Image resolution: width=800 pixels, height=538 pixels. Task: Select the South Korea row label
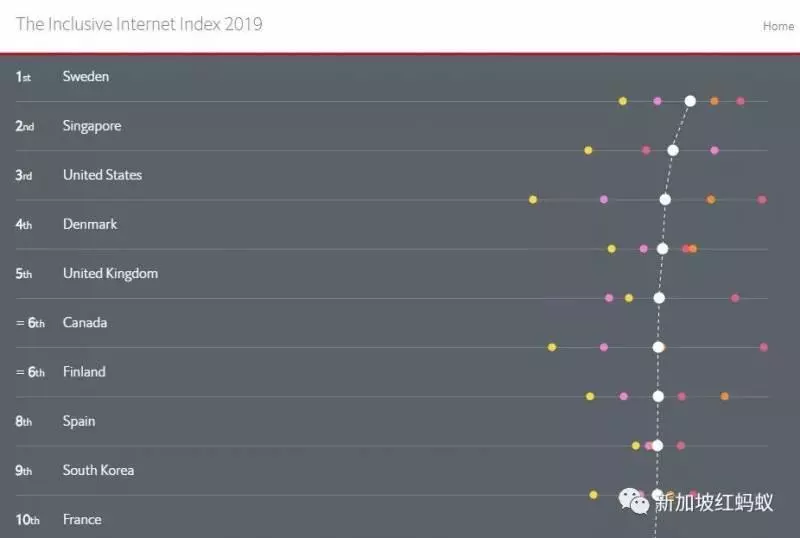[98, 470]
